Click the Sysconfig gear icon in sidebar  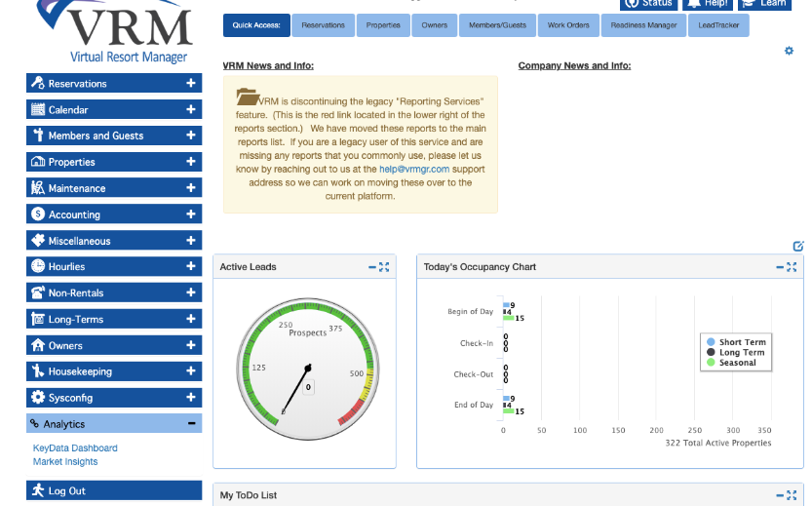coord(37,397)
